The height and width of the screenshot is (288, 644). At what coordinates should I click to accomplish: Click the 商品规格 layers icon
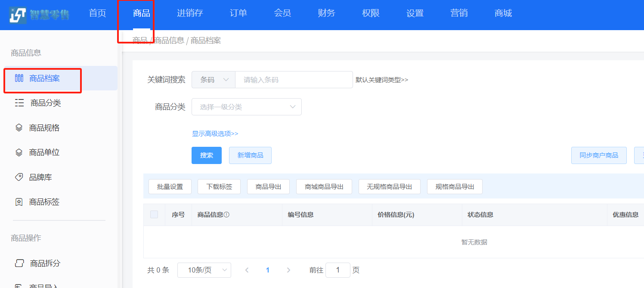coord(19,128)
